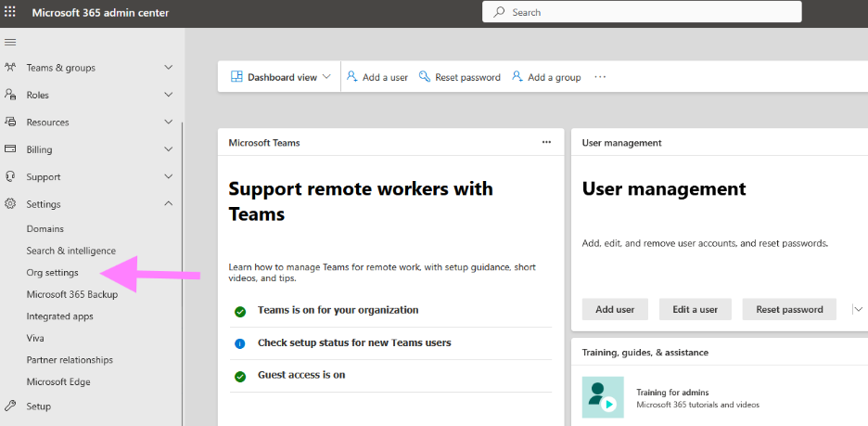Screen dimensions: 868x426
Task: Collapse the Settings section chevron
Action: pos(168,204)
